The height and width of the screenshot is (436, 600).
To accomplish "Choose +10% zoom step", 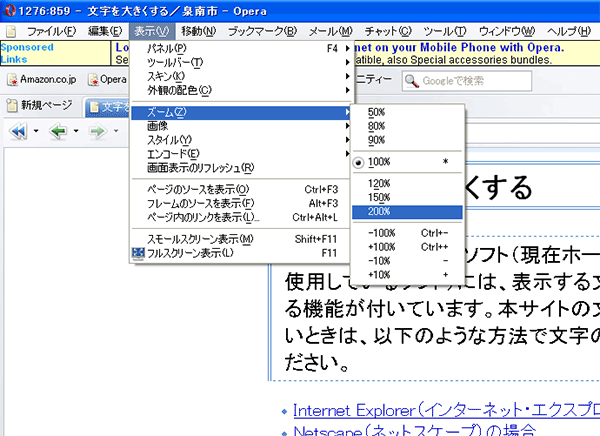I will (407, 274).
